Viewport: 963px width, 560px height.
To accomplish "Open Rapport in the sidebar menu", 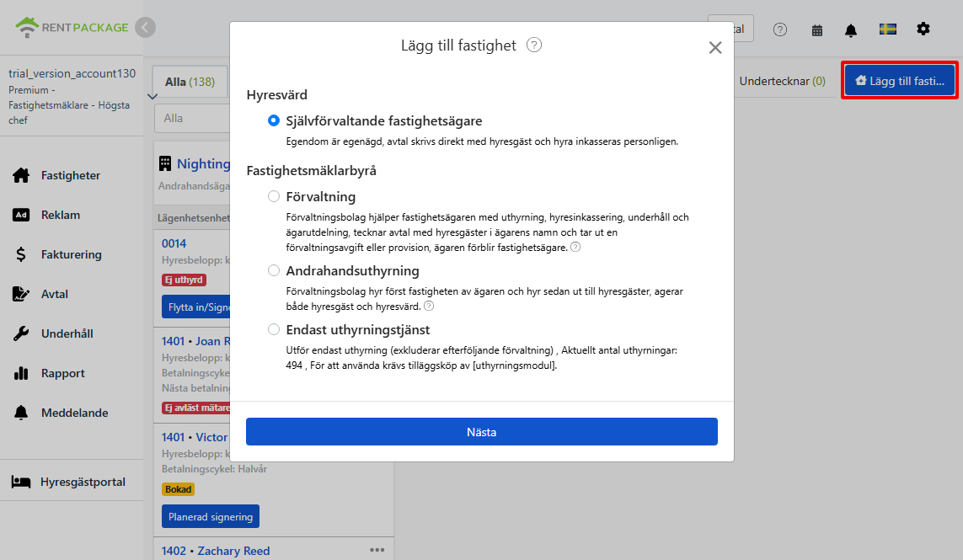I will [x=63, y=373].
